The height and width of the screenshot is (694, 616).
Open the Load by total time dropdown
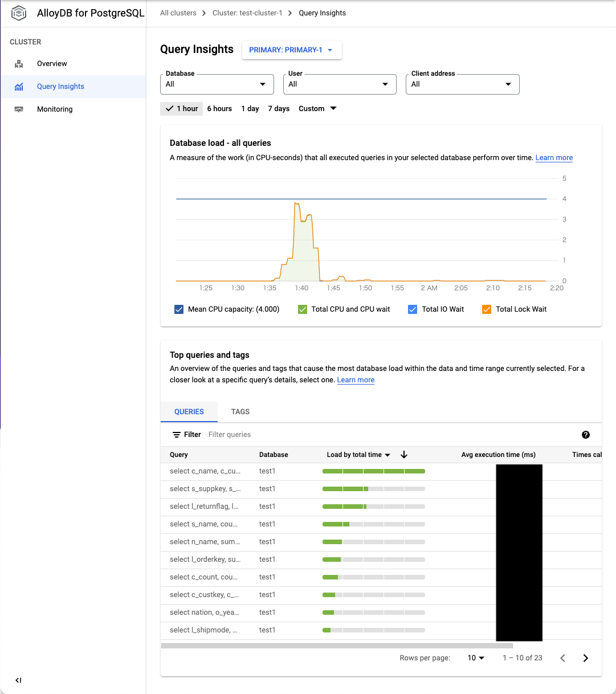(x=358, y=455)
